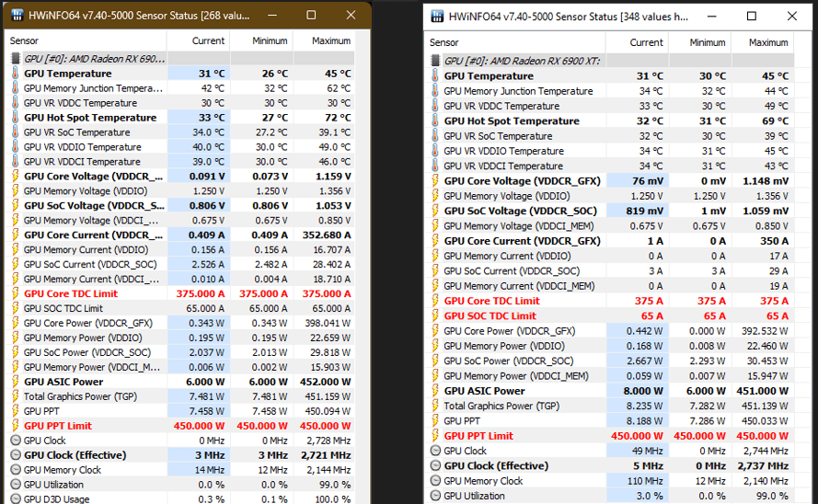The width and height of the screenshot is (818, 504).
Task: Click clock icon beside GPU D3D Usage, left window
Action: 16,498
